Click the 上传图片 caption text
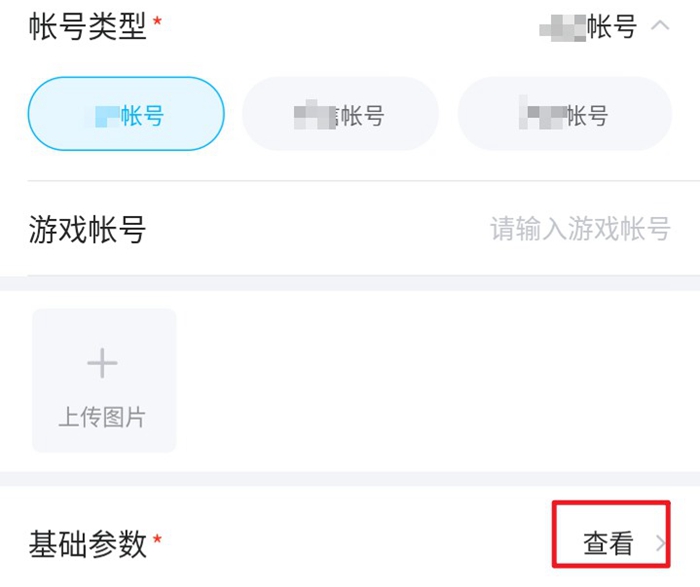700x587 pixels. (102, 416)
